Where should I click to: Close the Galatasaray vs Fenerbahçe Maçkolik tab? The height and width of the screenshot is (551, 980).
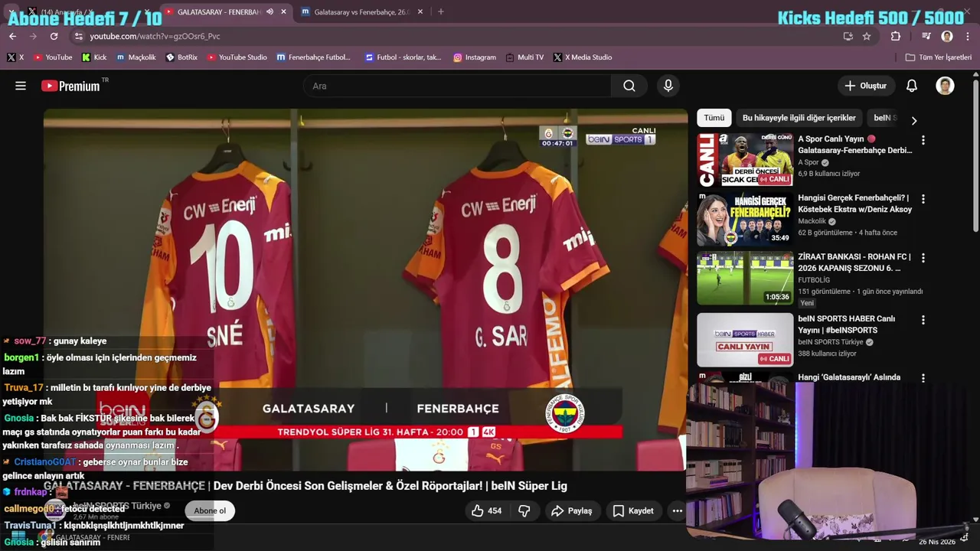(420, 11)
